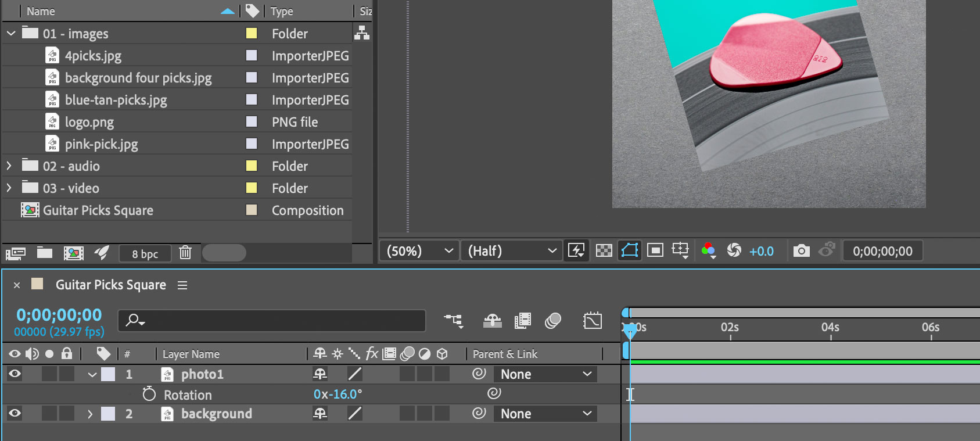Hide the photo1 layer
Image resolution: width=980 pixels, height=441 pixels.
(x=15, y=374)
